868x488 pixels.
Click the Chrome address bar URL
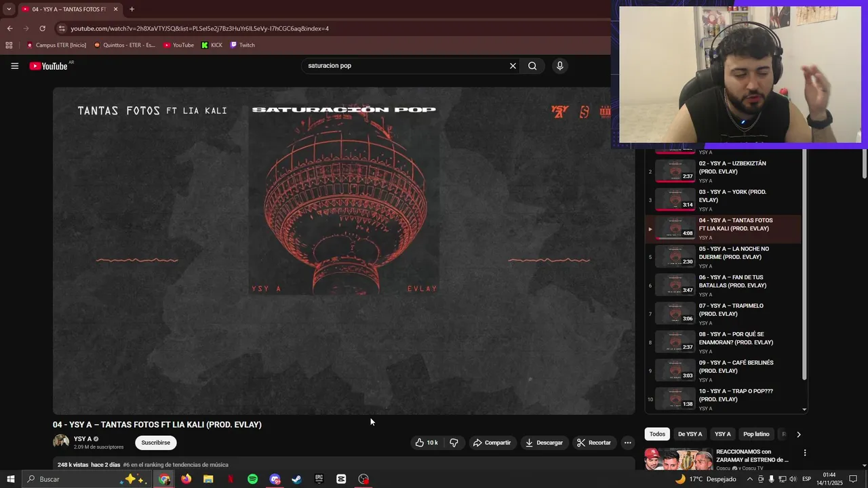tap(199, 28)
